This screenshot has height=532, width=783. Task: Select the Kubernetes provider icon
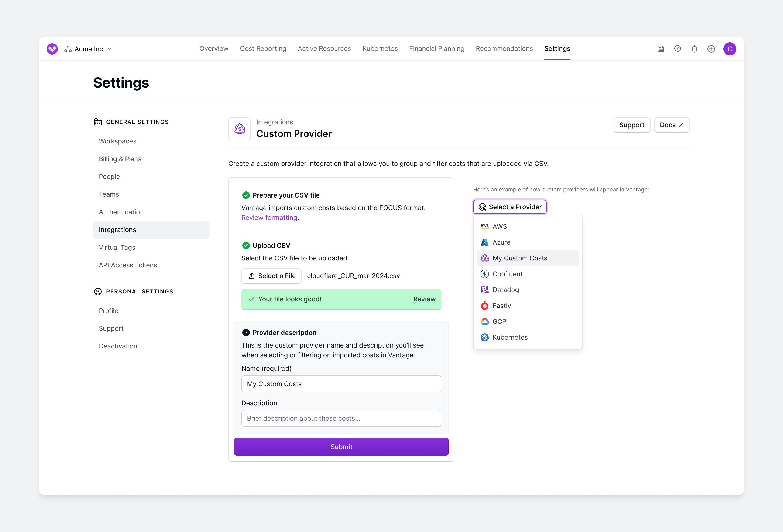[484, 337]
